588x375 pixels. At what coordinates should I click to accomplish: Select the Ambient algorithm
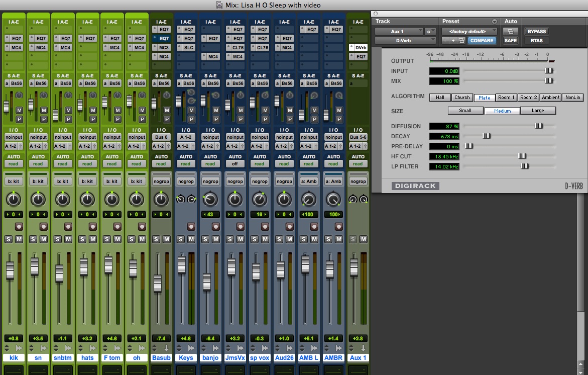click(x=550, y=97)
